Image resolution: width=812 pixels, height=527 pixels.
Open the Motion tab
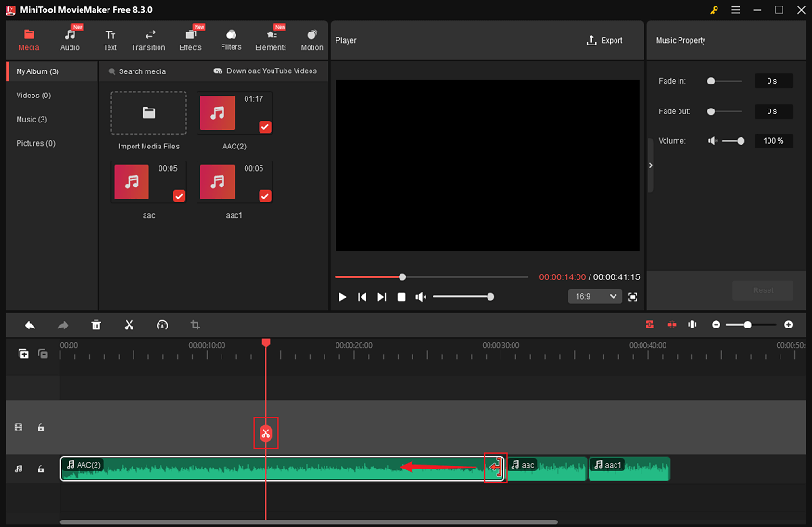[311, 40]
